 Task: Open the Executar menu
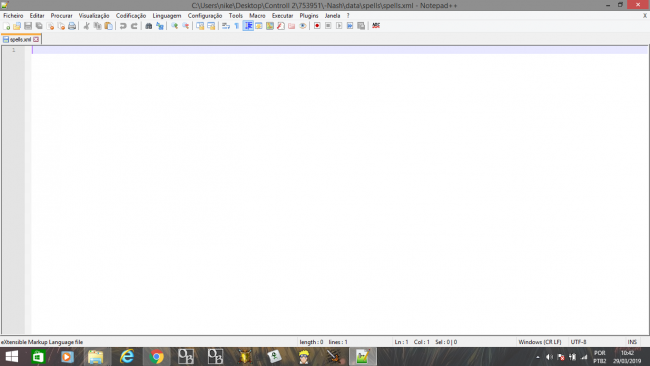pyautogui.click(x=282, y=16)
